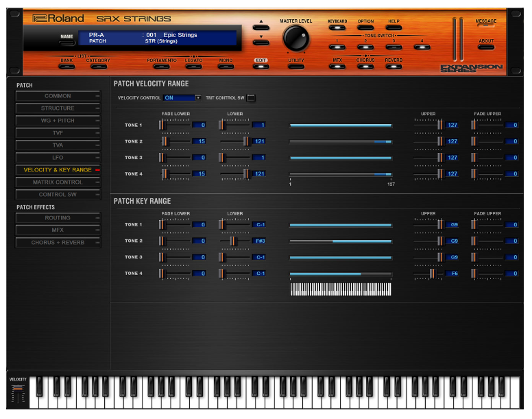The width and height of the screenshot is (532, 419).
Task: Toggle the Edit button
Action: pos(261,67)
